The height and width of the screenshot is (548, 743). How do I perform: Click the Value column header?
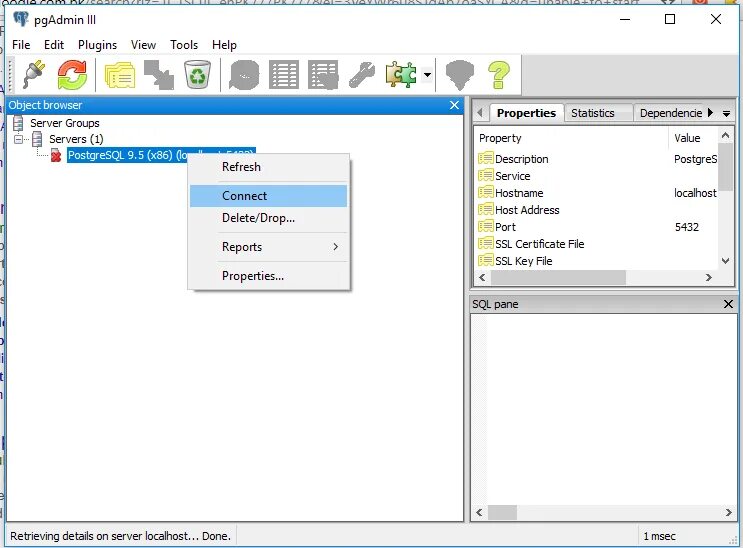coord(694,138)
